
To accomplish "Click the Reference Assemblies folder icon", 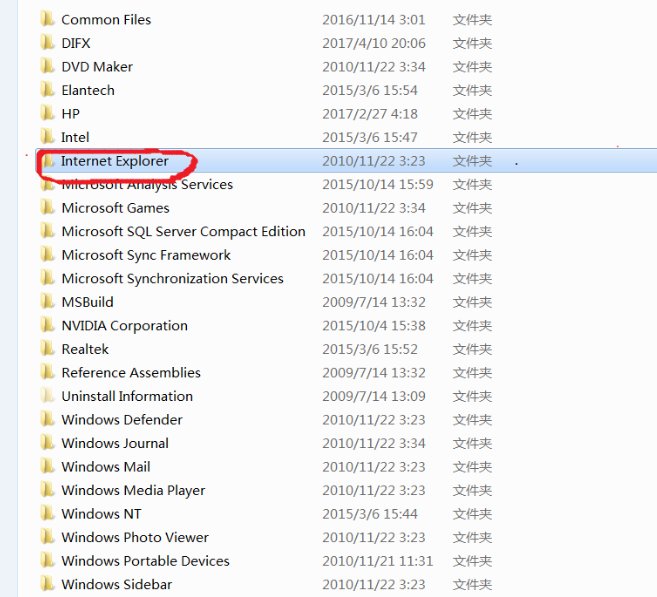I will 48,372.
